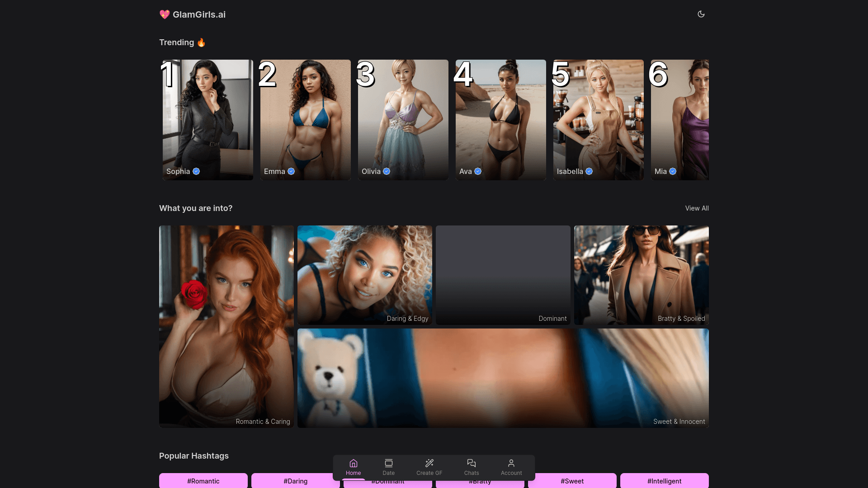
Task: Select the #Sweet hashtag button
Action: pyautogui.click(x=572, y=481)
